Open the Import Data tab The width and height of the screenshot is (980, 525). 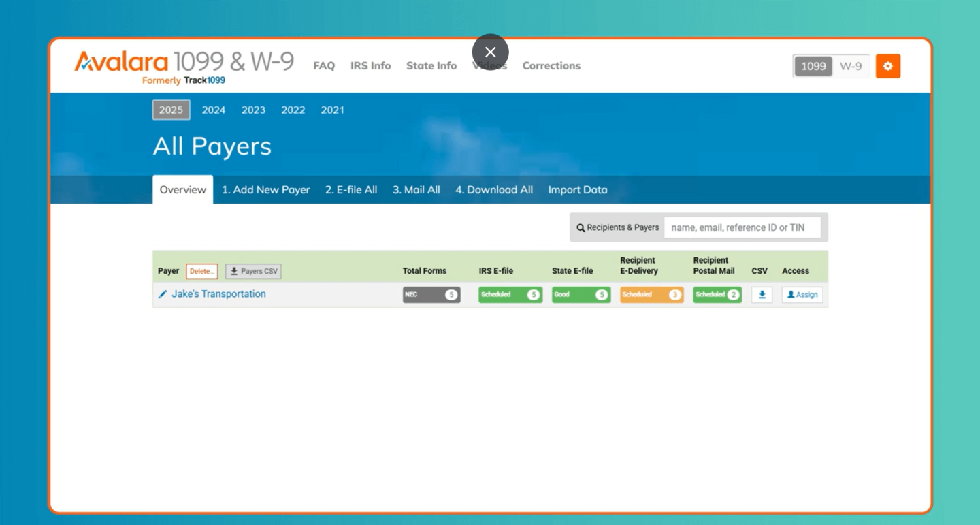click(577, 190)
